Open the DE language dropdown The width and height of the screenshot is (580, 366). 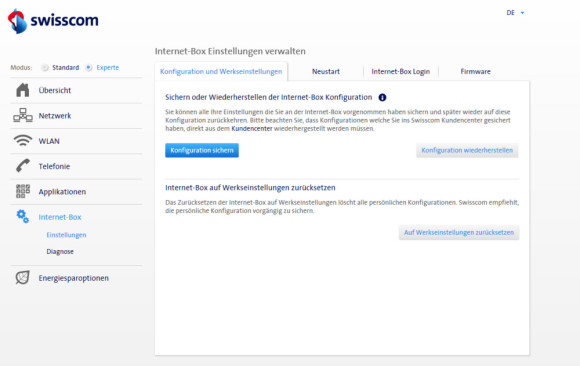coord(515,13)
